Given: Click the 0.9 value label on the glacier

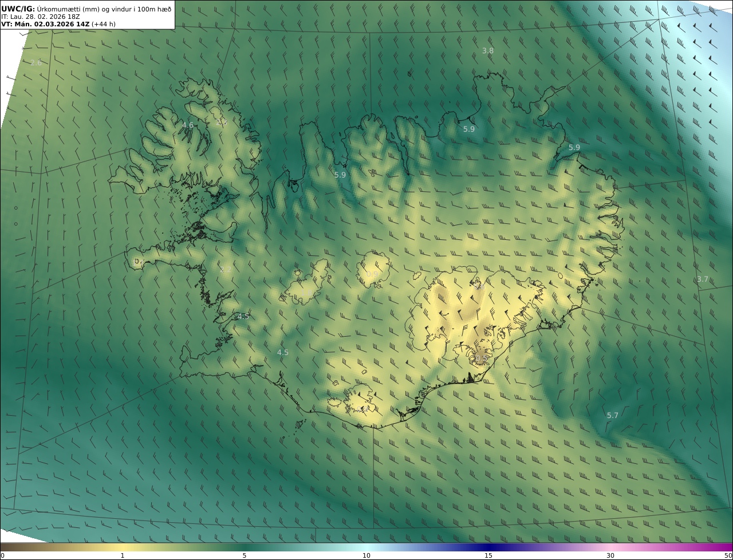Looking at the screenshot, I should click(372, 274).
